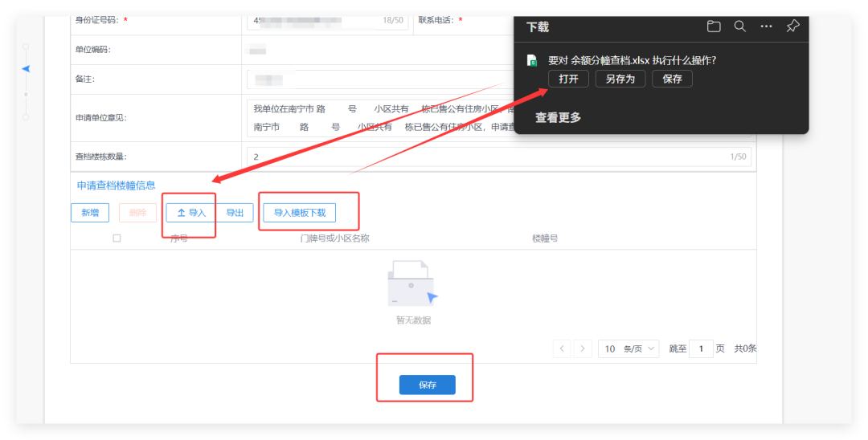Pin the downloads panel with pin icon

pos(792,26)
